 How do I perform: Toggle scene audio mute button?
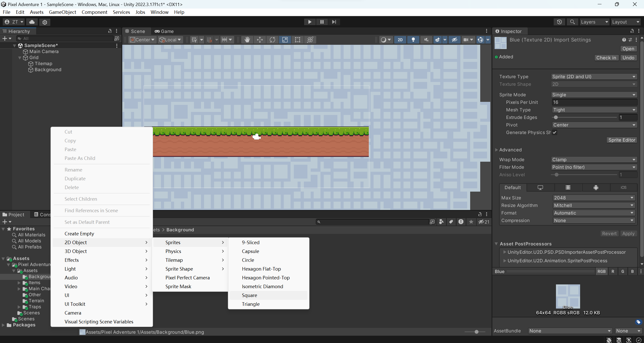click(426, 39)
